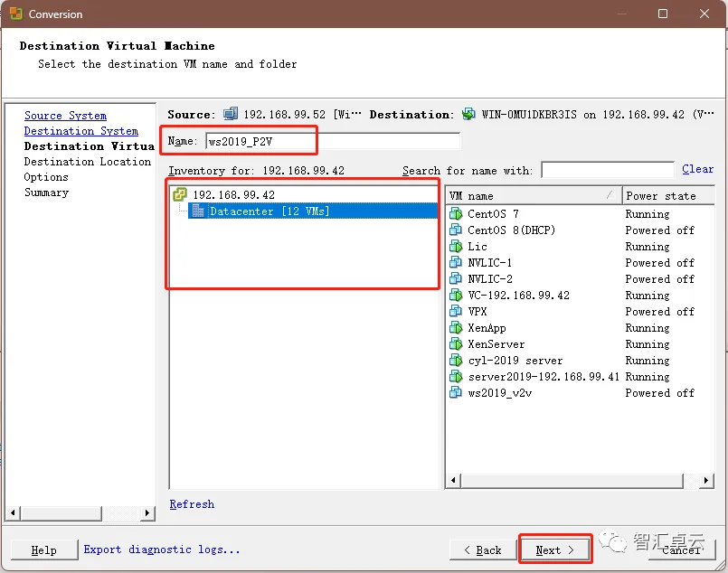Click the server2019-192.168.99.41 VM icon

coord(456,377)
